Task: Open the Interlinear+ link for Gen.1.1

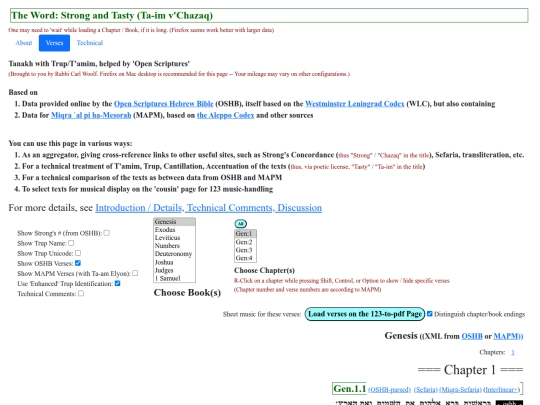Action: click(x=502, y=390)
